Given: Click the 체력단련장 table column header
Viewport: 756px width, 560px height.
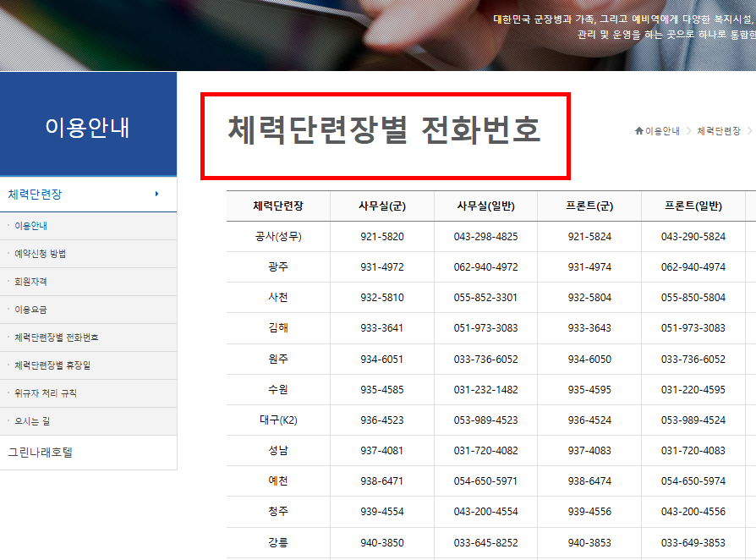Looking at the screenshot, I should click(277, 206).
